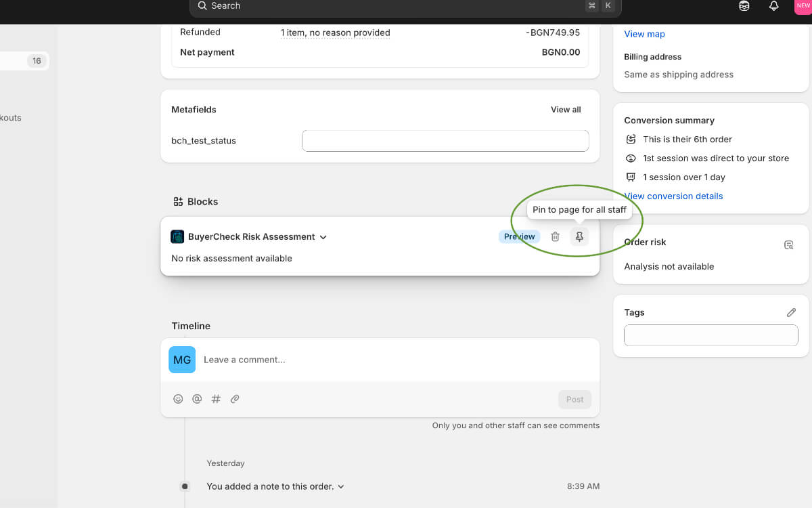The image size is (812, 508).
Task: Attach a file with the paperclip icon
Action: coord(235,399)
